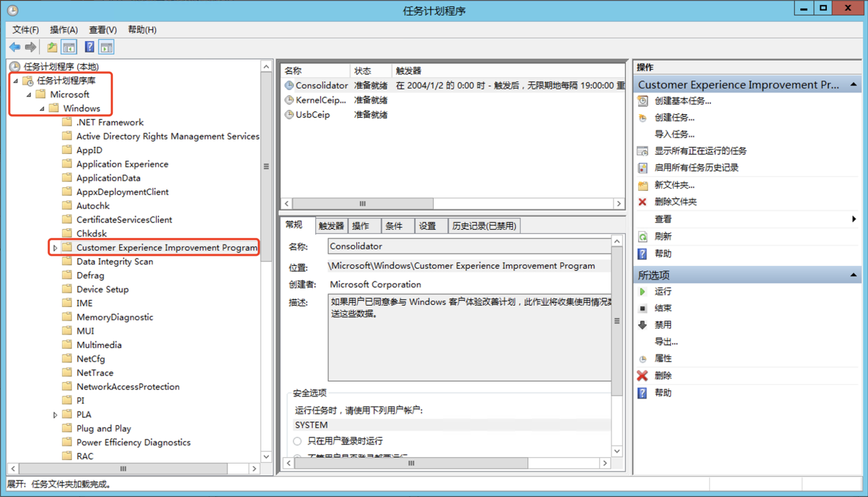Select the NetworkAccessProtection folder
Viewport: 868px width, 497px height.
coord(128,387)
